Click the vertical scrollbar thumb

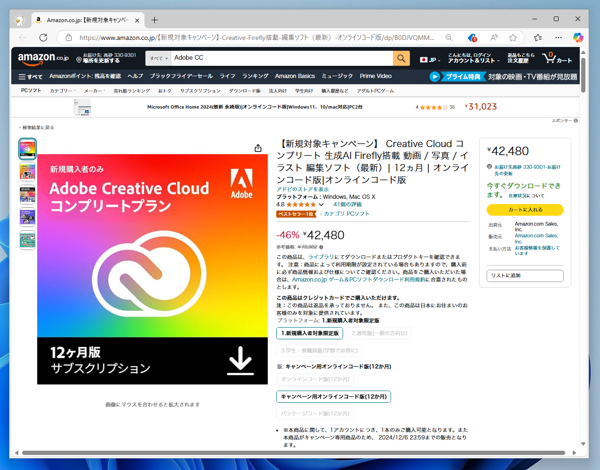click(583, 75)
